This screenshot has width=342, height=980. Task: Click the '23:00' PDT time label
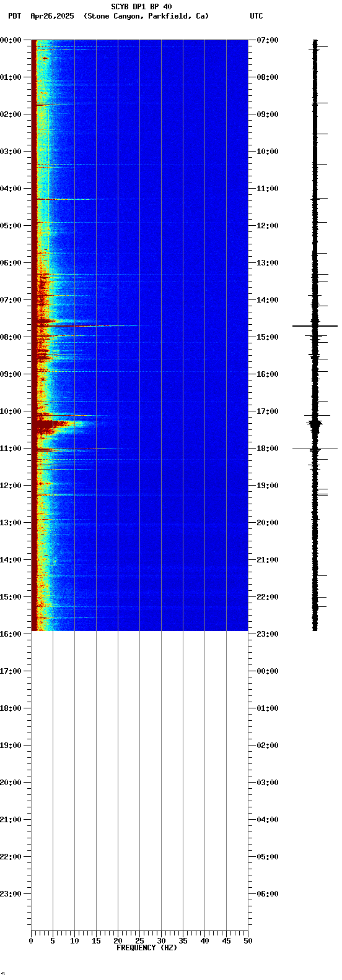[x=11, y=894]
